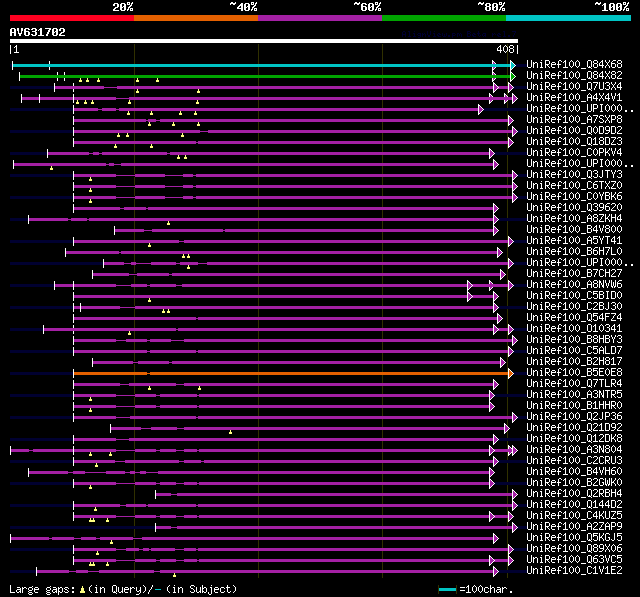Viewport: 640px width, 597px height.
Task: Select the UniRef100_C1V1E2 label
Action: click(x=574, y=571)
